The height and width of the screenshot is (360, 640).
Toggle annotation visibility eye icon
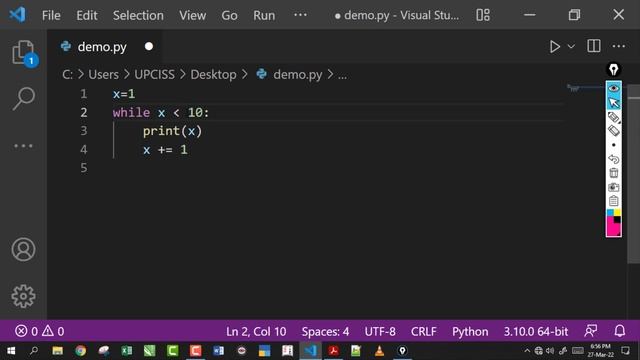click(613, 88)
